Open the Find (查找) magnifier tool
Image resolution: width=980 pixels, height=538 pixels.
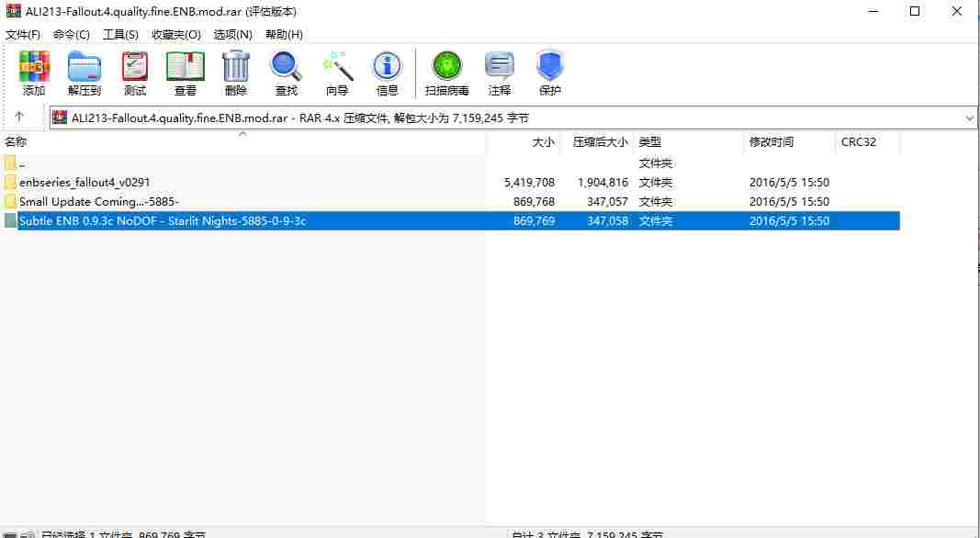[x=287, y=67]
